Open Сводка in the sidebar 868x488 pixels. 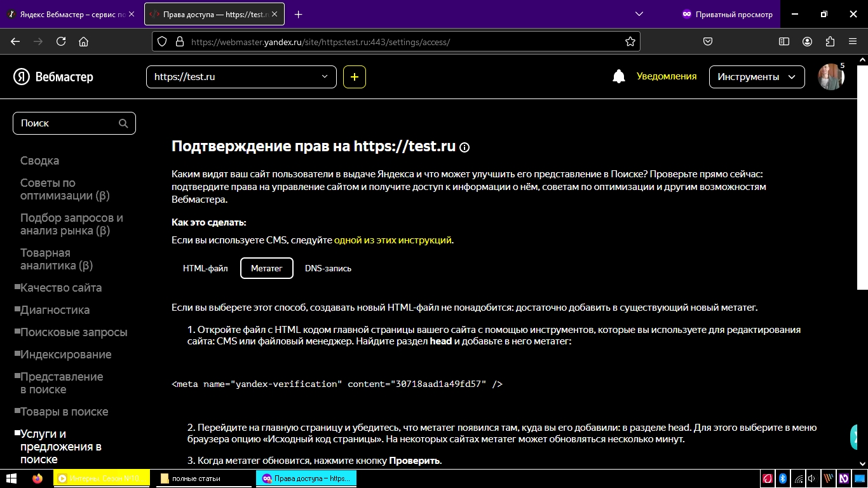[39, 161]
